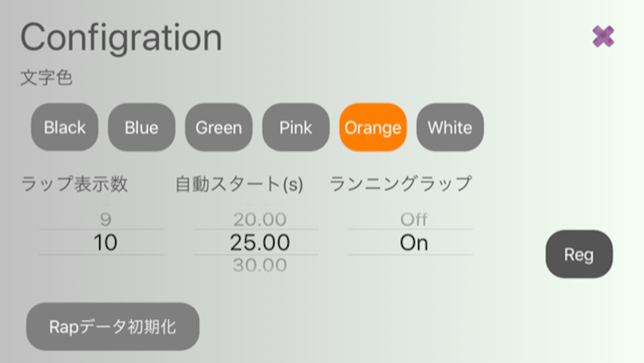Click the 自動スタート(s) label

(x=239, y=184)
